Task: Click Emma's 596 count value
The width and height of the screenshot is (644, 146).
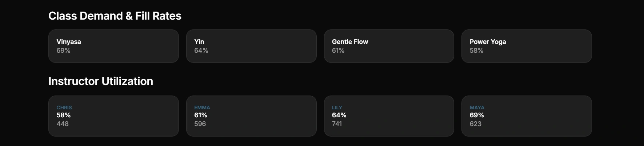Action: tap(200, 124)
